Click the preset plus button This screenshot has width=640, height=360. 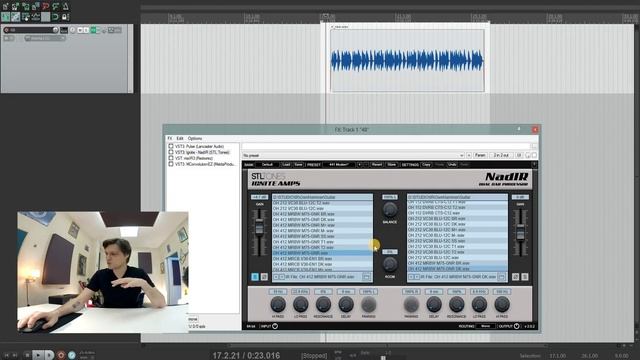coord(469,156)
